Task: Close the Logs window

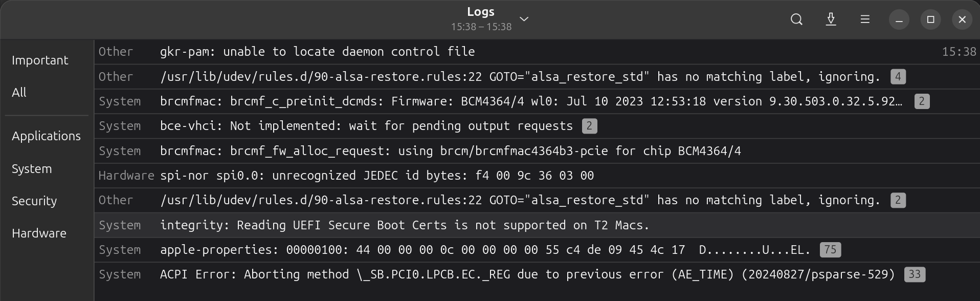Action: pyautogui.click(x=962, y=19)
